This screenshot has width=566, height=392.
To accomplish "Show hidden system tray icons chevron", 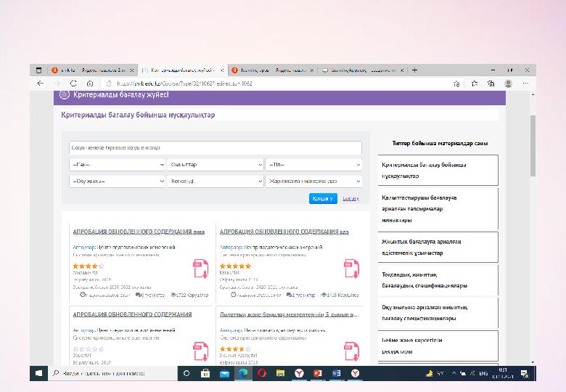I will point(454,374).
